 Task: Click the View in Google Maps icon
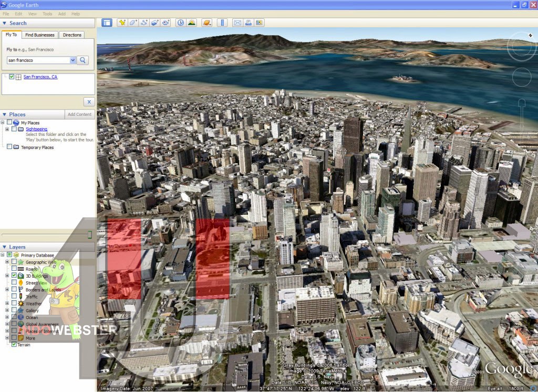259,23
